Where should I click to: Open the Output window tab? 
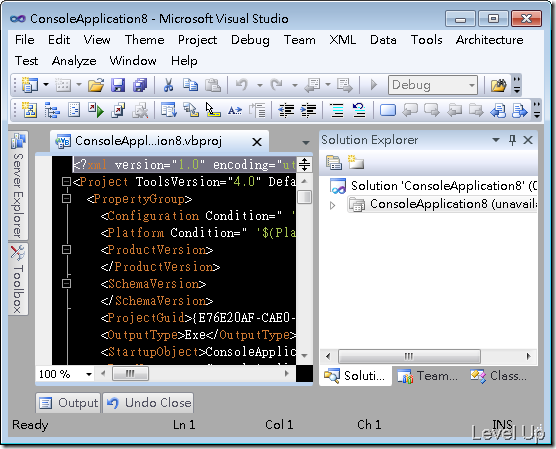(x=68, y=403)
